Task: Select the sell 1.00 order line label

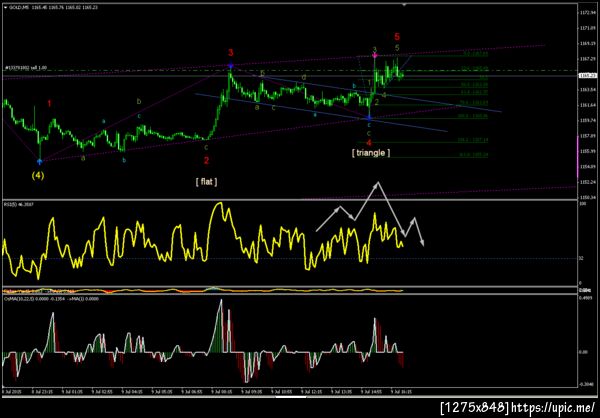Action: click(26, 68)
